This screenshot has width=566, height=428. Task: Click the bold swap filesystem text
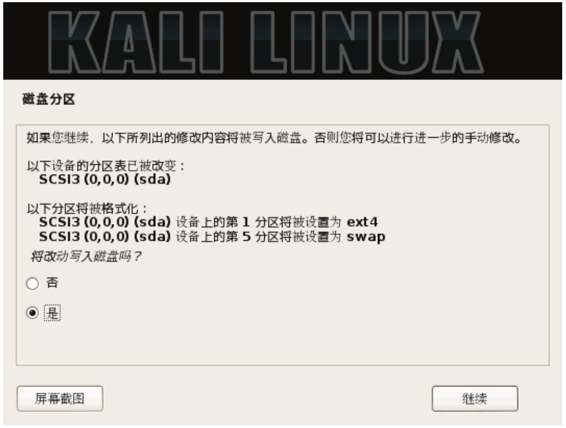pyautogui.click(x=366, y=237)
